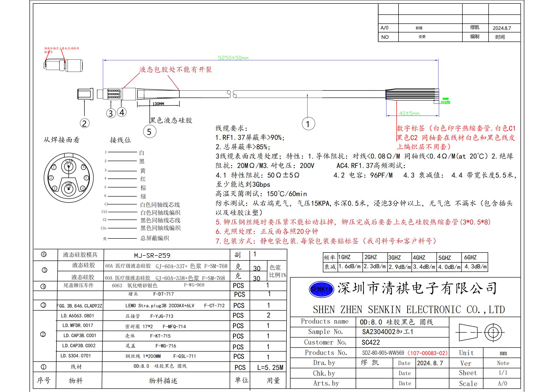Click the circular connector pinout diagram

[x=69, y=178]
